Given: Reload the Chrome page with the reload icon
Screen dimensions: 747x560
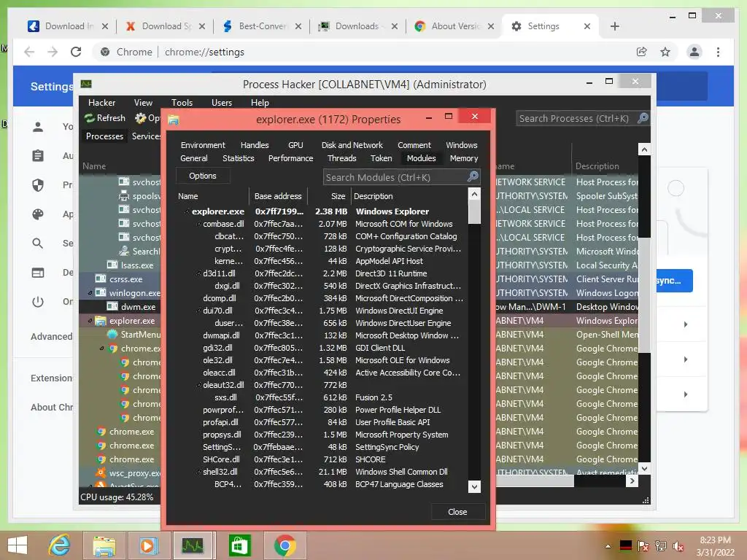Looking at the screenshot, I should coord(76,52).
